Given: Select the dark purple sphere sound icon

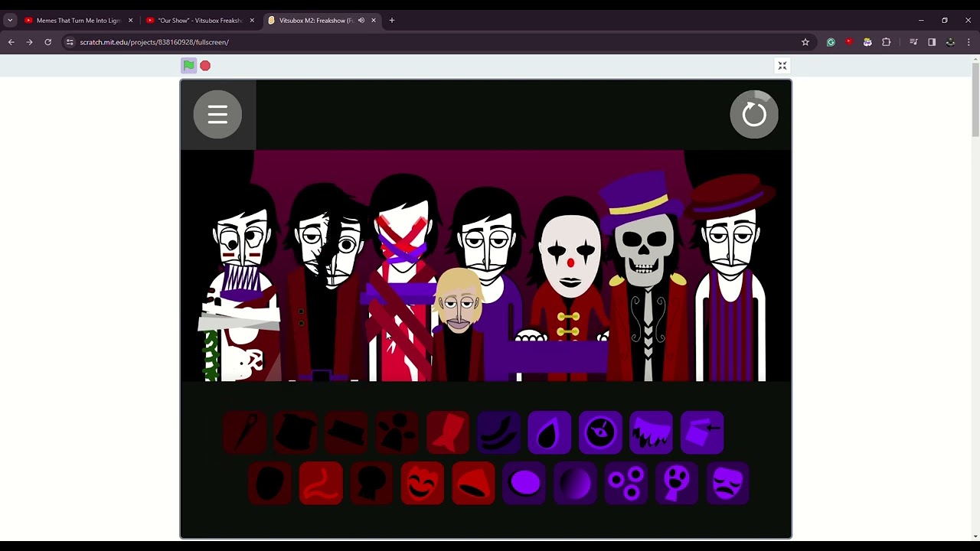Looking at the screenshot, I should click(575, 484).
